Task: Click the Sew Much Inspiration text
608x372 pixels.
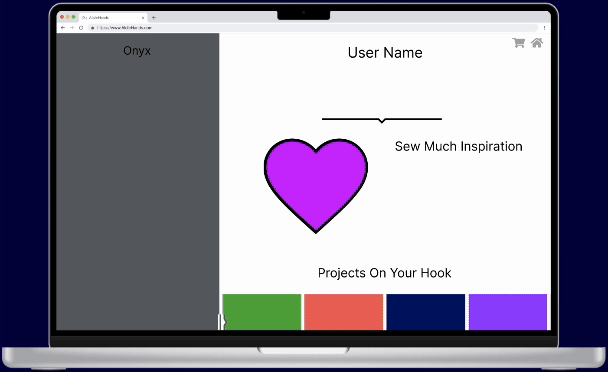Action: [x=459, y=146]
